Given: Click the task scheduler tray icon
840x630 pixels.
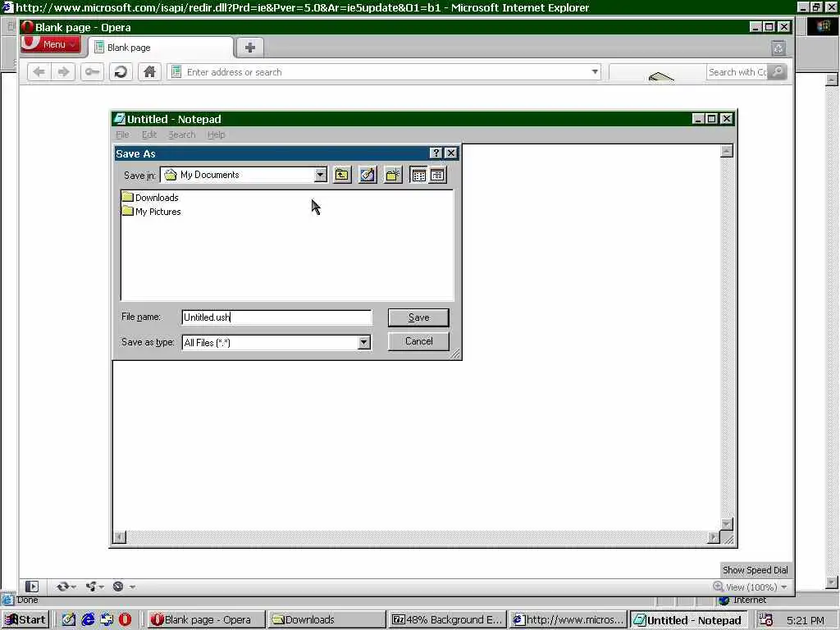Looking at the screenshot, I should point(766,620).
